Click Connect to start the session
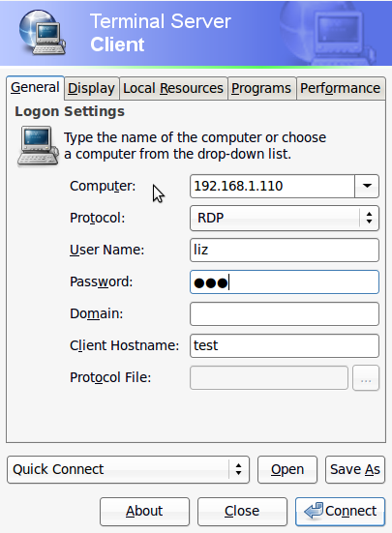The height and width of the screenshot is (533, 392). [340, 512]
